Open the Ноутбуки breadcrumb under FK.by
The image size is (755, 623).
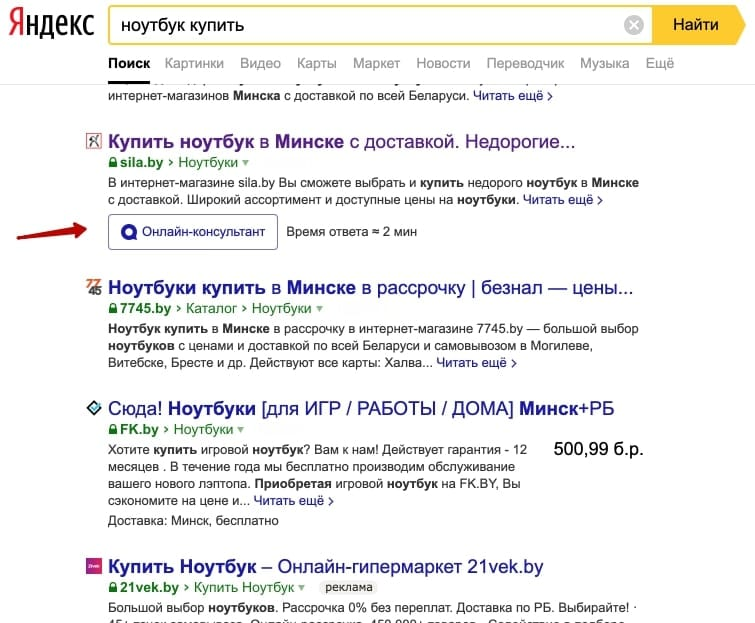pyautogui.click(x=203, y=429)
